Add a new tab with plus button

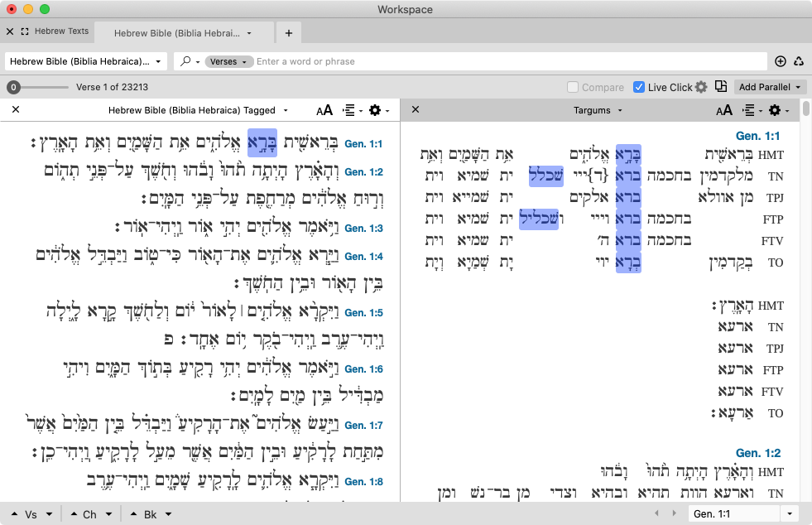(288, 33)
